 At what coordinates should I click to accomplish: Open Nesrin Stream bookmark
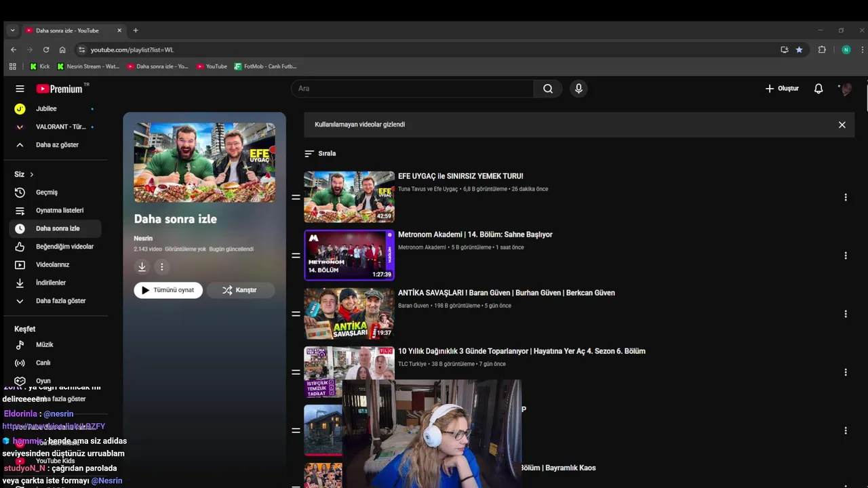pos(88,66)
